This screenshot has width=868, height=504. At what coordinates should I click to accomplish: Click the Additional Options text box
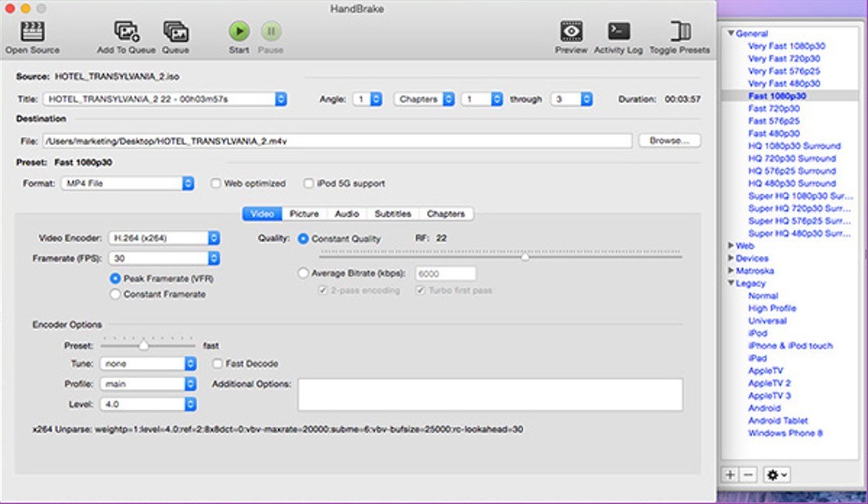490,395
